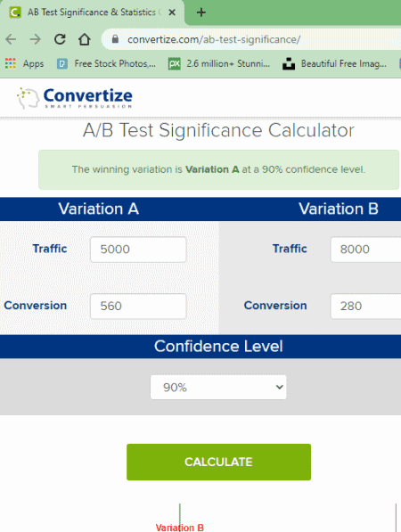Screen dimensions: 401x532
Task: Click the browser forward arrow
Action: [35, 39]
